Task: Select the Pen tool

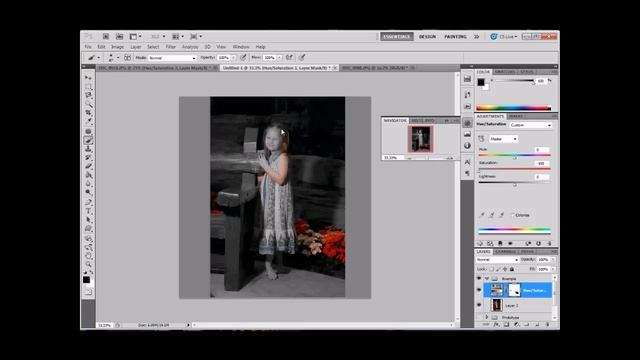Action: pos(88,202)
